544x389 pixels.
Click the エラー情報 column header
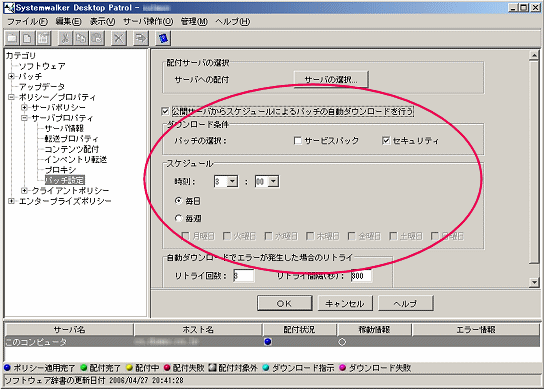tap(476, 329)
